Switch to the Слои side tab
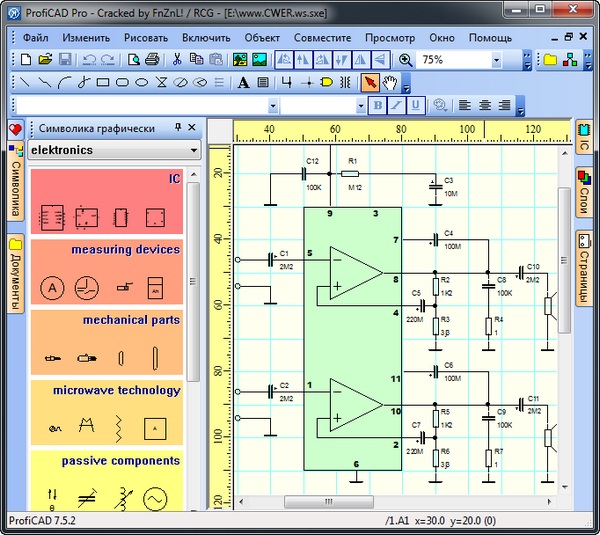Viewport: 600px width, 535px height. (x=583, y=191)
